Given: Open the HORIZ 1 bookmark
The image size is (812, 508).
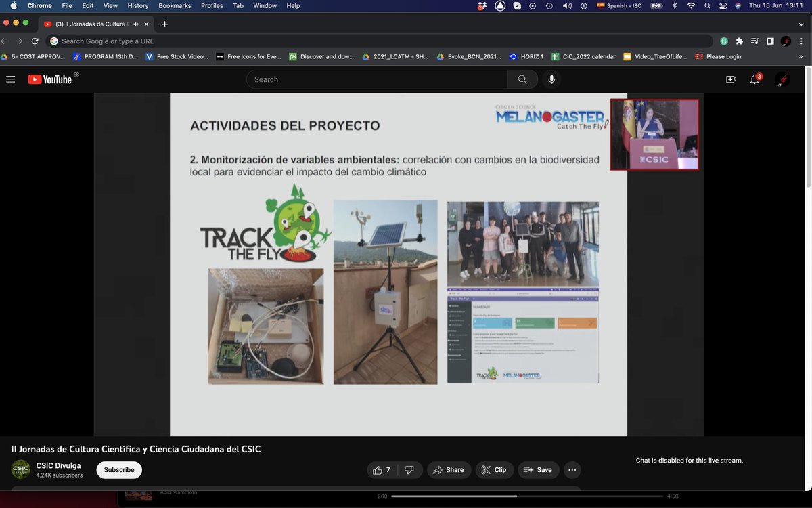Looking at the screenshot, I should [x=526, y=57].
